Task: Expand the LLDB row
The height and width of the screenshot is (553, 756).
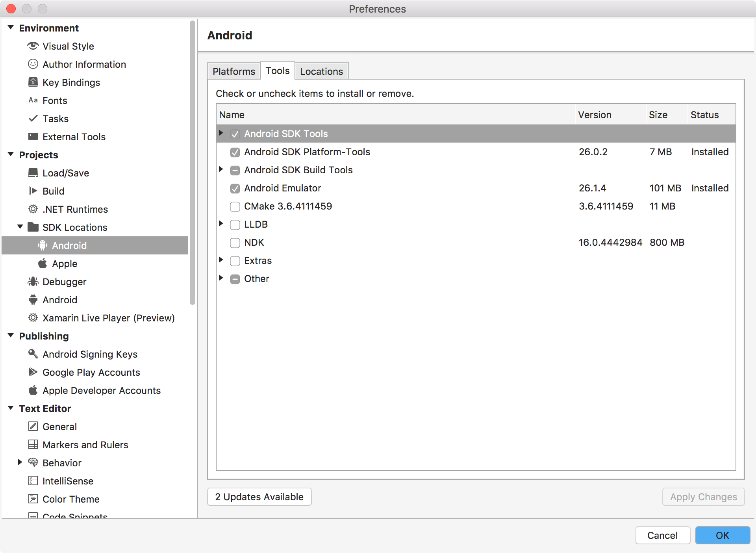Action: [221, 224]
